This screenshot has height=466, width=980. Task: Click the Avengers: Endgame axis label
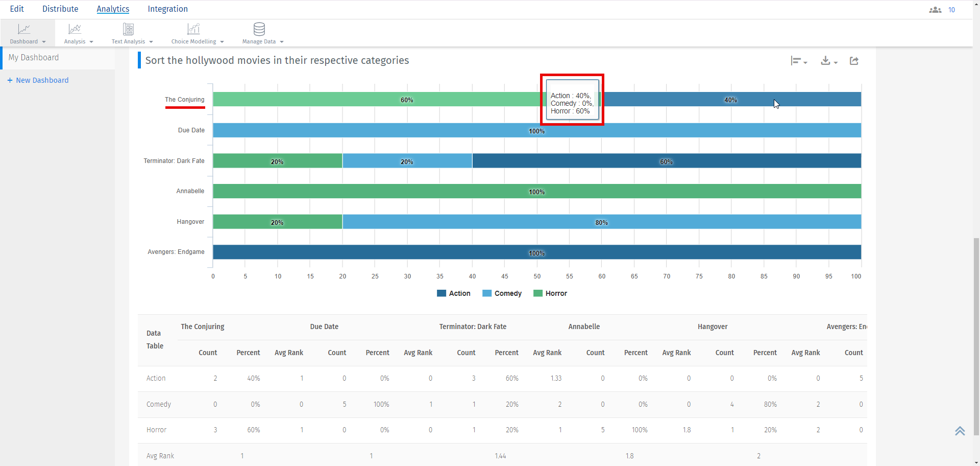tap(176, 252)
